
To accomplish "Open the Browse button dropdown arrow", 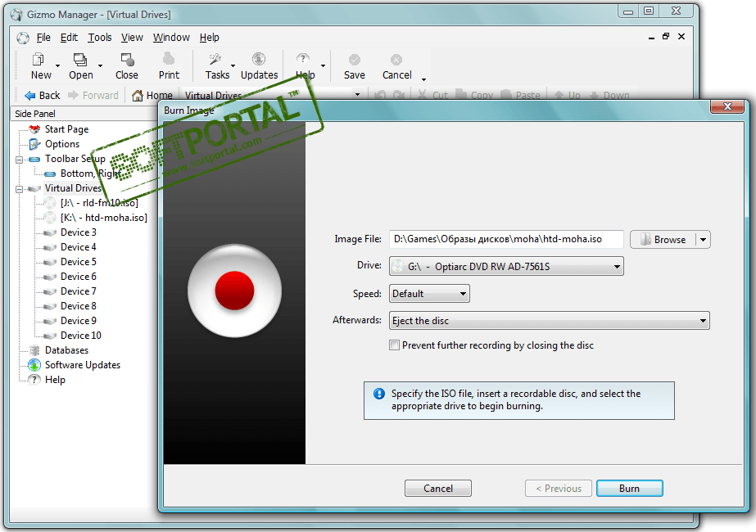I will click(x=703, y=240).
